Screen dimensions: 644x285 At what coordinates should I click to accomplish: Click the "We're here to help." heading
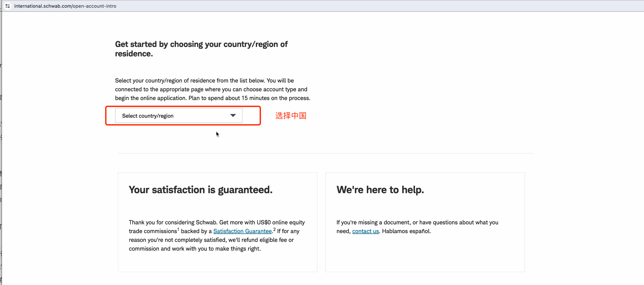(380, 190)
